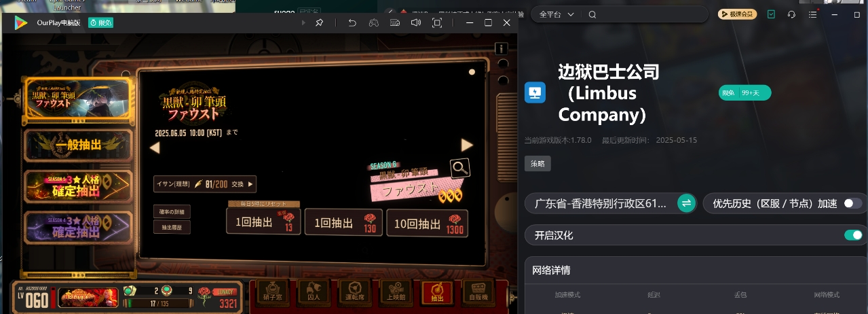The width and height of the screenshot is (868, 314).
Task: Click the magnifier on Faust banner
Action: point(460,168)
